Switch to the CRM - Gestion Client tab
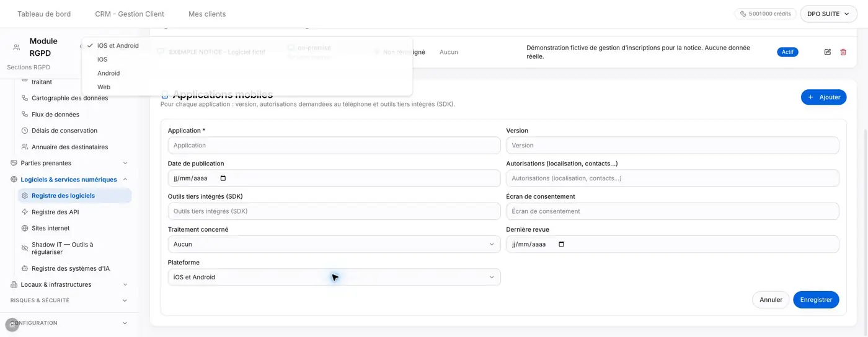 point(130,14)
